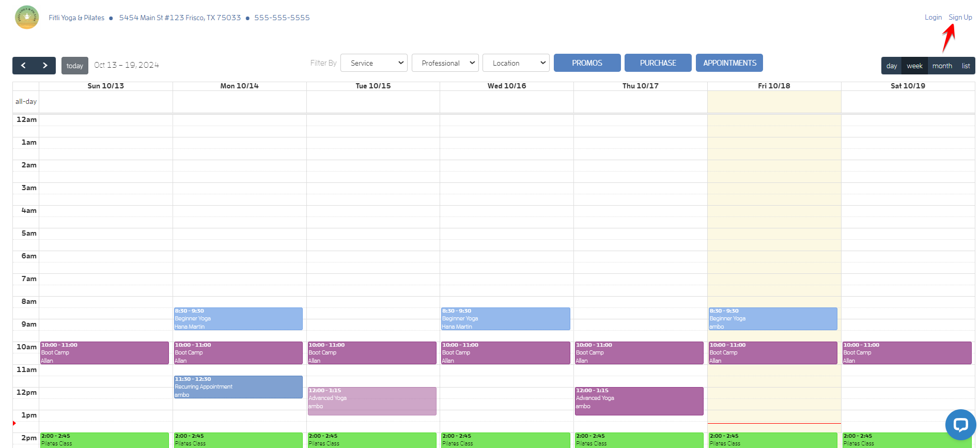Open Friday 2:00 Pilates Class
980x448 pixels.
(773, 440)
